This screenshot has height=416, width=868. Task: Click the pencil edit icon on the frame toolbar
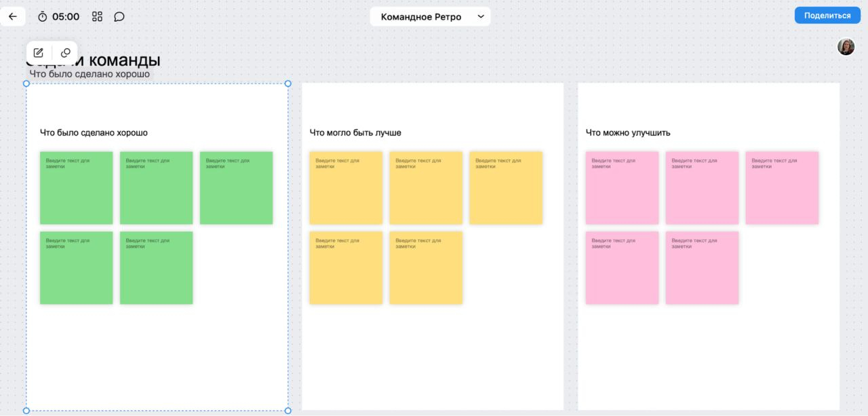39,53
